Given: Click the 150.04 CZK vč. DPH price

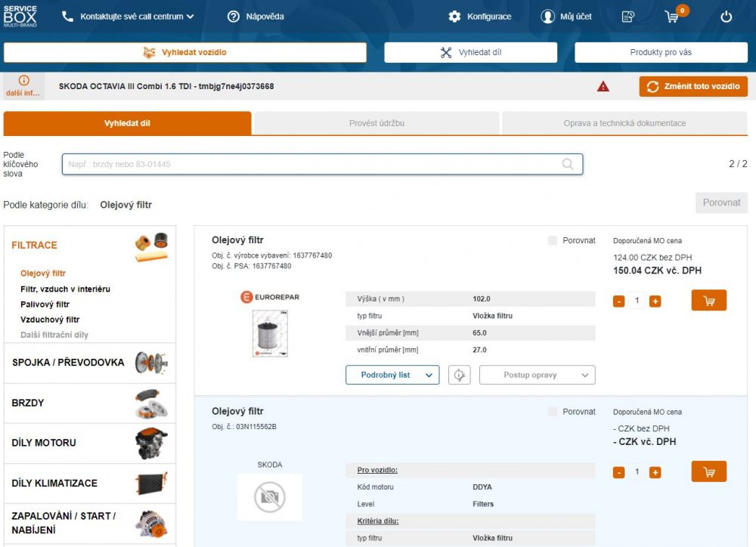Looking at the screenshot, I should click(x=657, y=270).
